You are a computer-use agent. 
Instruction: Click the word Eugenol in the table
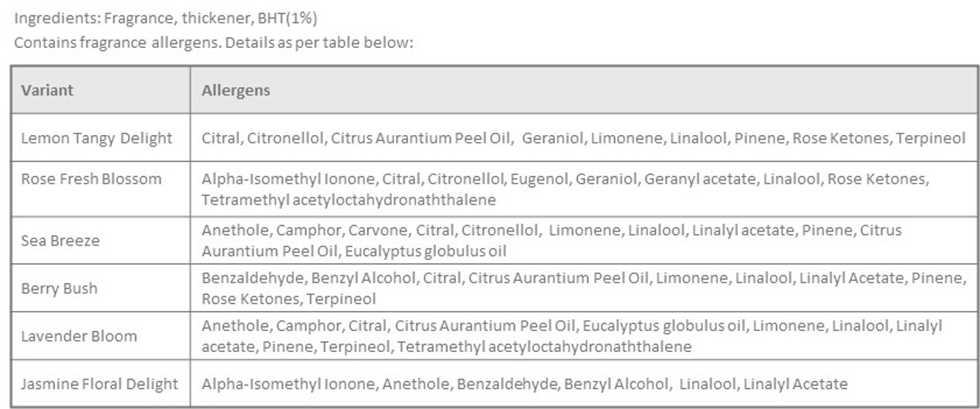tap(539, 179)
